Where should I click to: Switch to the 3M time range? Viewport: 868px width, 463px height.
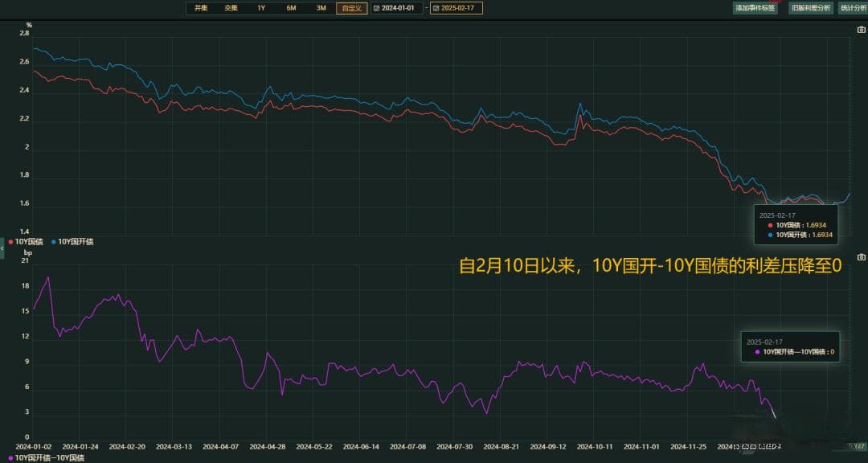coord(321,8)
